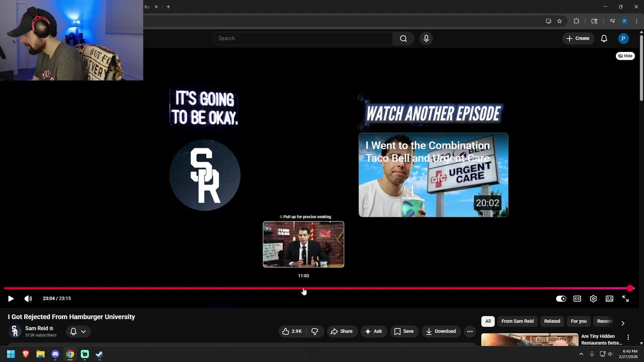Show hidden system tray icons
The height and width of the screenshot is (362, 644).
[x=581, y=354]
